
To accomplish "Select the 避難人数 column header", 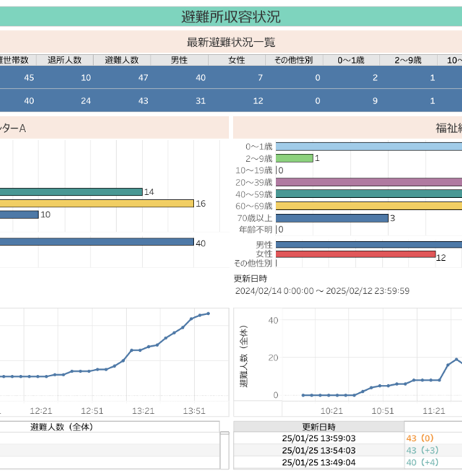I will [127, 60].
